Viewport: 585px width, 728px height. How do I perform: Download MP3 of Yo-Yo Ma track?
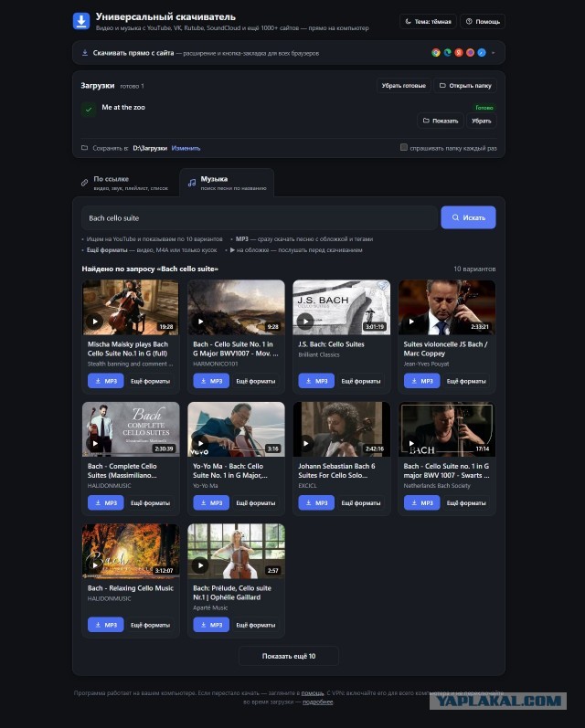point(211,502)
